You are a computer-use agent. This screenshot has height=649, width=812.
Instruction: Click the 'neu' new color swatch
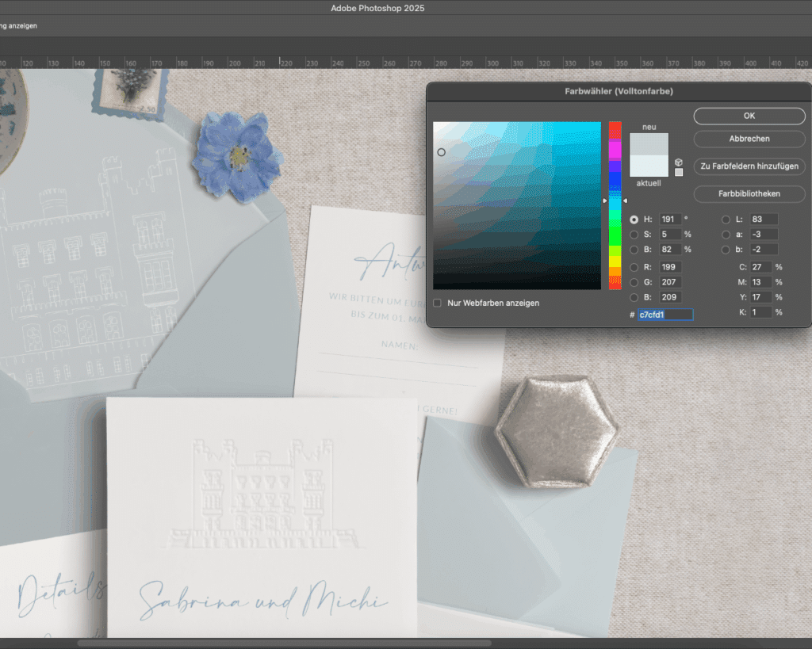tap(649, 144)
